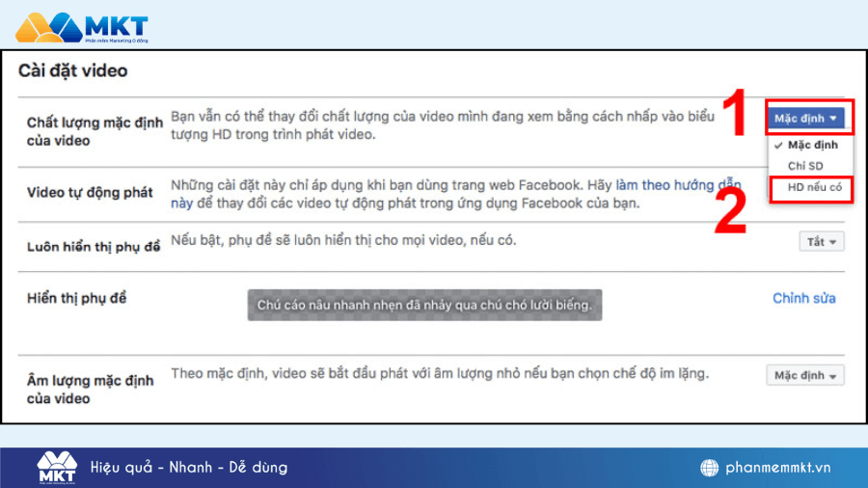Click the MKT logo at top left
The width and height of the screenshot is (868, 488).
click(x=82, y=27)
